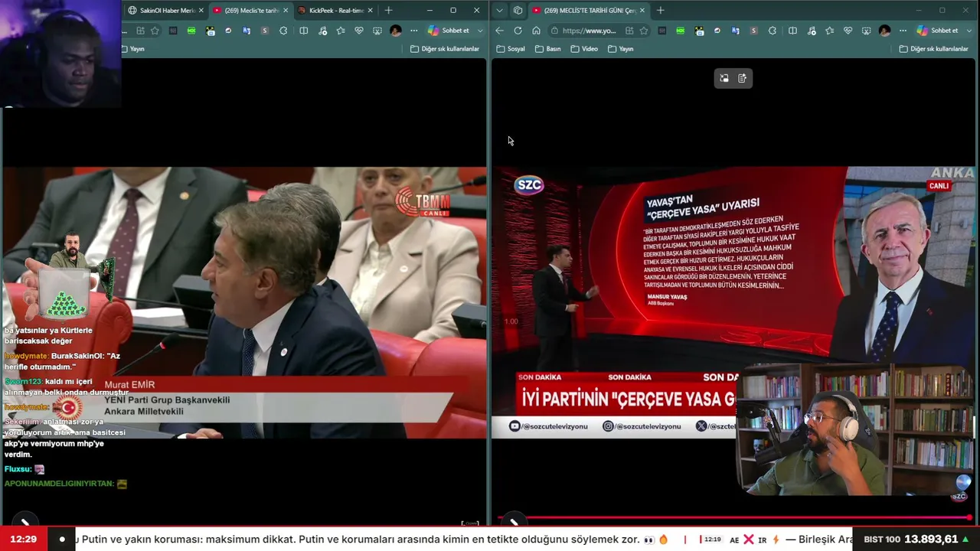Open the translate extension in right toolbar

tap(735, 31)
